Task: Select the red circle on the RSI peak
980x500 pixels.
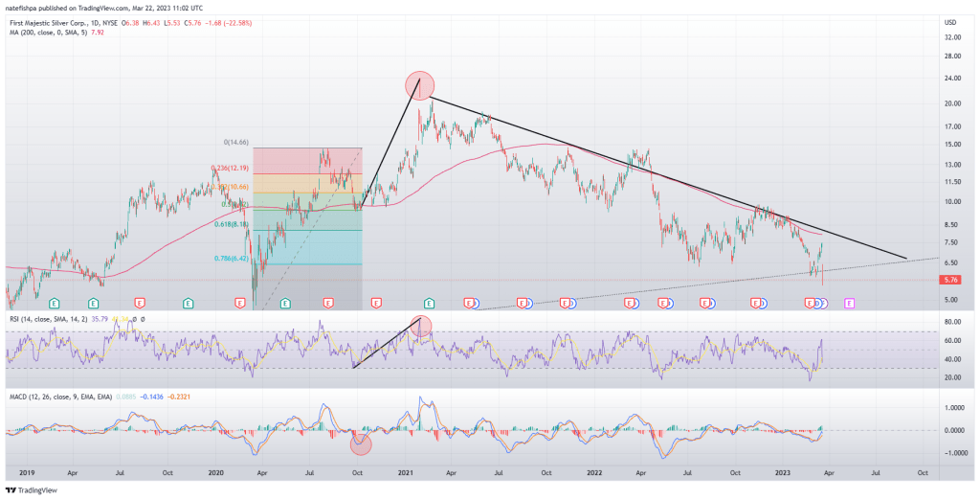Action: pyautogui.click(x=421, y=325)
